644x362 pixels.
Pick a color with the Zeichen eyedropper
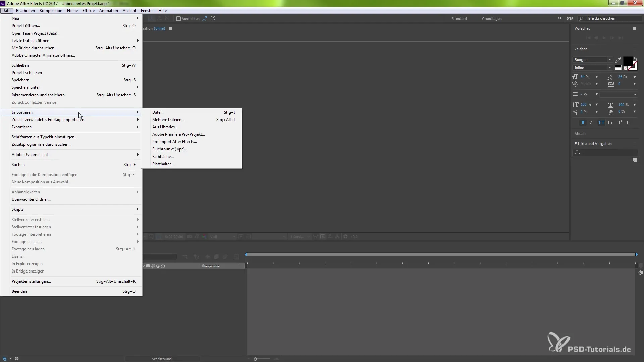(618, 60)
